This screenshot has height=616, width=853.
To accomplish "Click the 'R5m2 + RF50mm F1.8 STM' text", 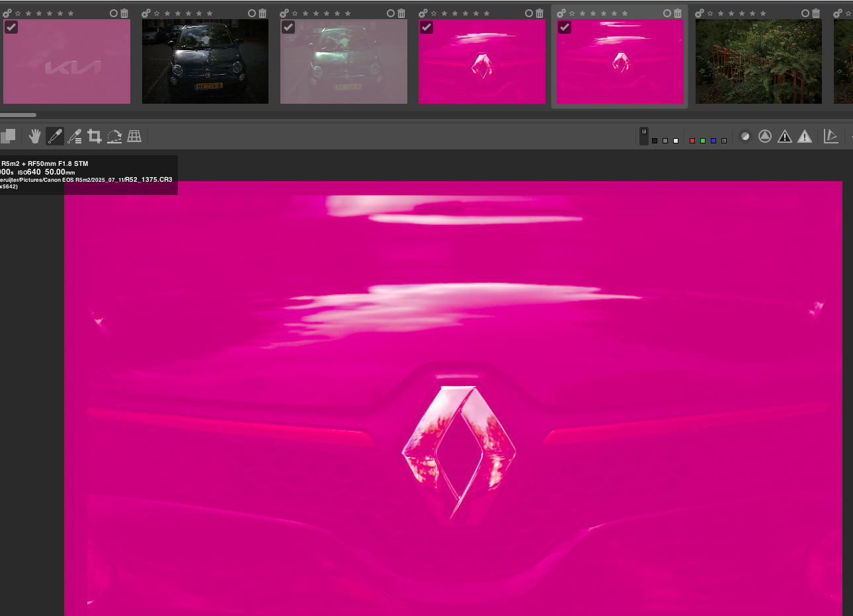I will click(x=44, y=163).
